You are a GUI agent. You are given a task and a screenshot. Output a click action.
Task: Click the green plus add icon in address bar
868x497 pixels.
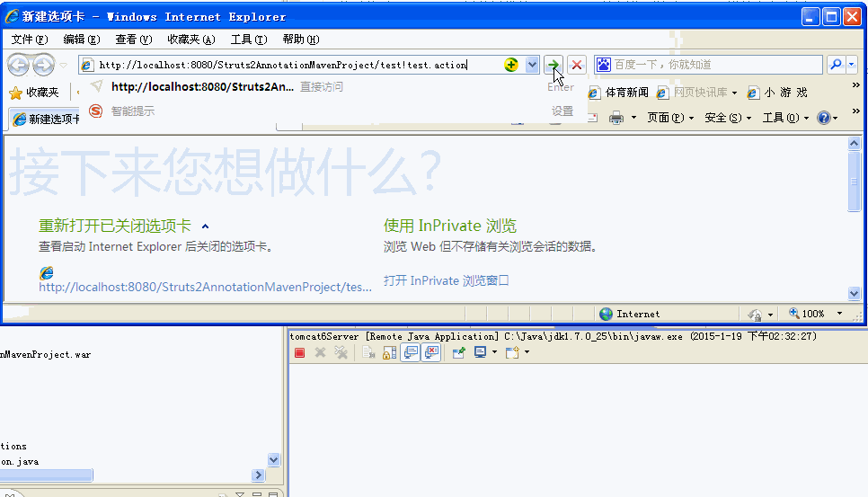tap(511, 65)
